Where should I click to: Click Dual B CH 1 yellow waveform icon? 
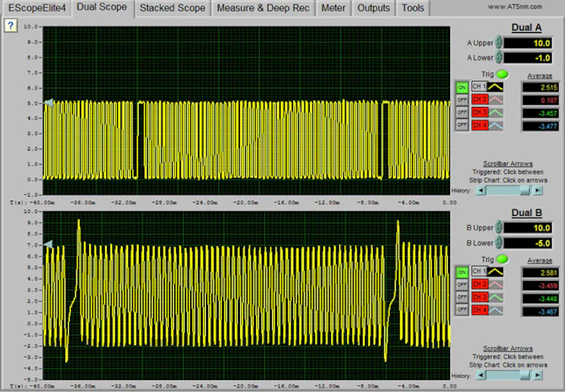pyautogui.click(x=495, y=271)
